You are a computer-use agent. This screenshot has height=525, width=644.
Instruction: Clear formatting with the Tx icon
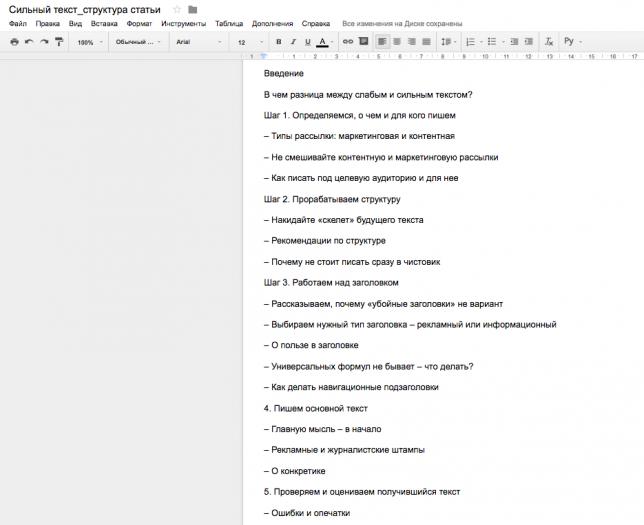point(549,41)
